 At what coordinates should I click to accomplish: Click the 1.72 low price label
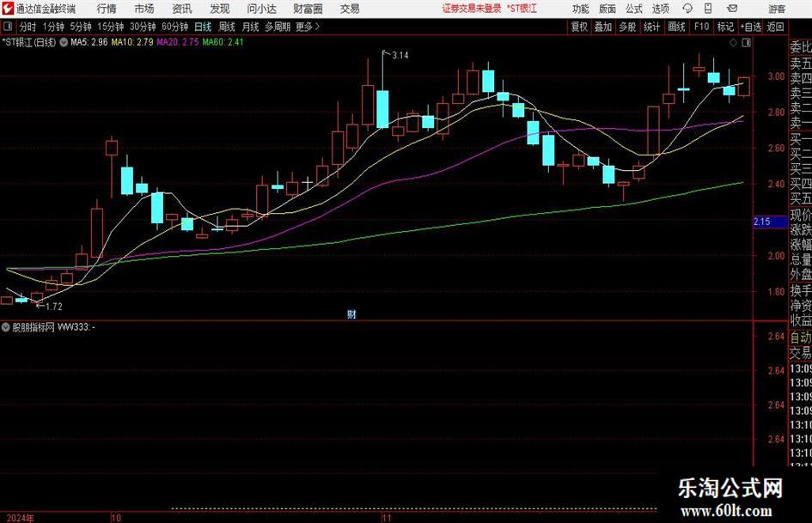point(54,307)
